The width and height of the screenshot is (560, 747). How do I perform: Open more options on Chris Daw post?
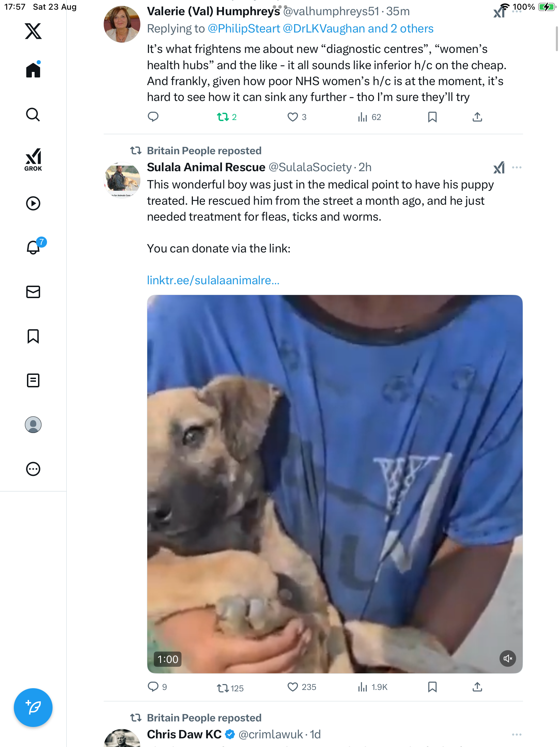point(517,735)
